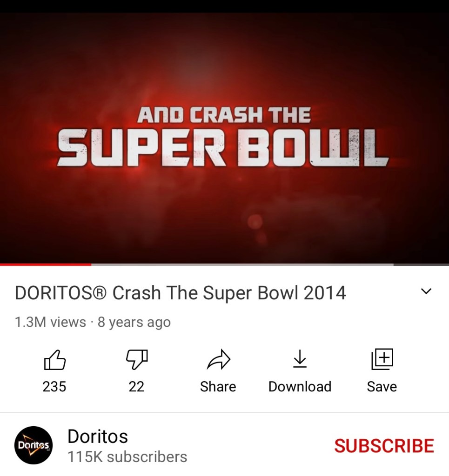This screenshot has height=476, width=449.
Task: Click the Share label text
Action: click(218, 387)
